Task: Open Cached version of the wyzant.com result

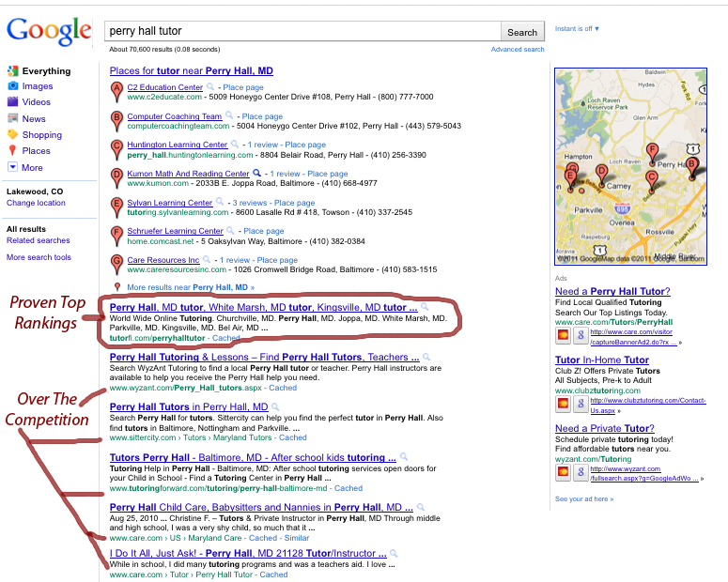Action: pyautogui.click(x=282, y=387)
